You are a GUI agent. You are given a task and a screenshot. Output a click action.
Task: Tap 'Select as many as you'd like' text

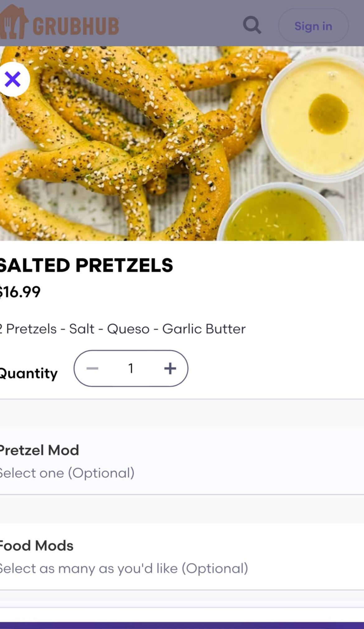coord(124,569)
